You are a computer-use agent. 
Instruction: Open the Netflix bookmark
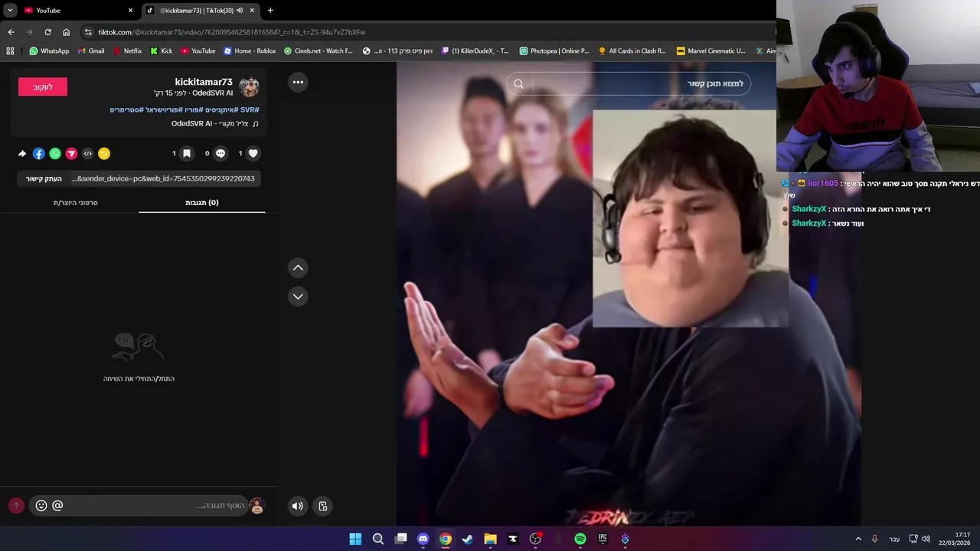click(127, 51)
